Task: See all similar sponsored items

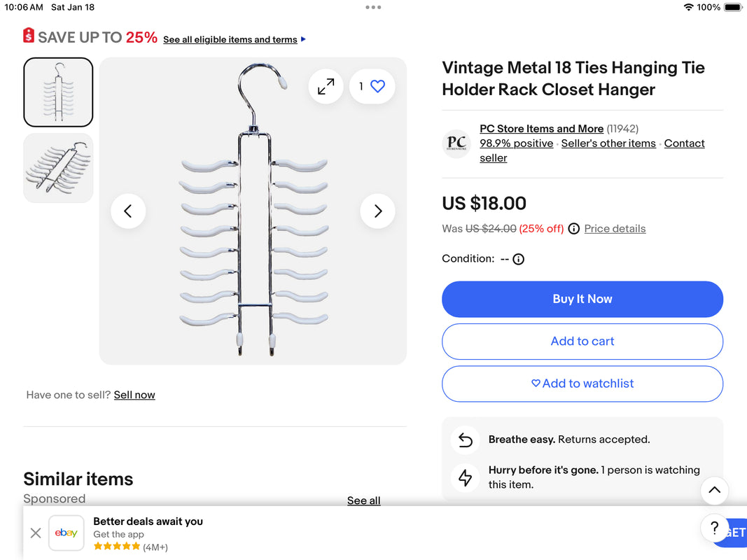Action: pos(363,500)
